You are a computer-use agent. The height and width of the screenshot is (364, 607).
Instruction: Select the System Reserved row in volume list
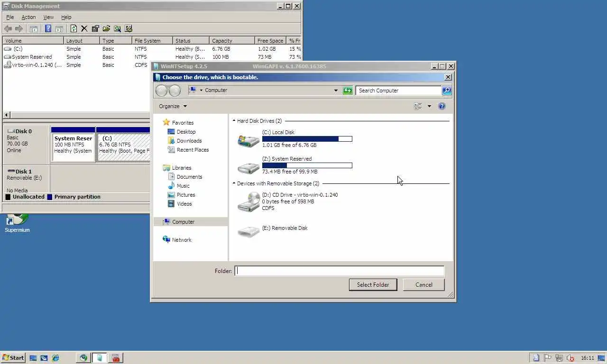click(152, 57)
